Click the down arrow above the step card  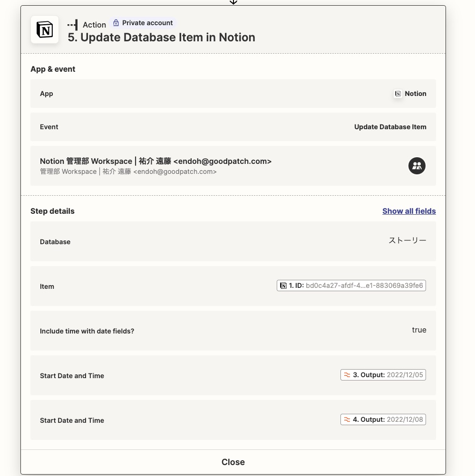click(x=233, y=2)
